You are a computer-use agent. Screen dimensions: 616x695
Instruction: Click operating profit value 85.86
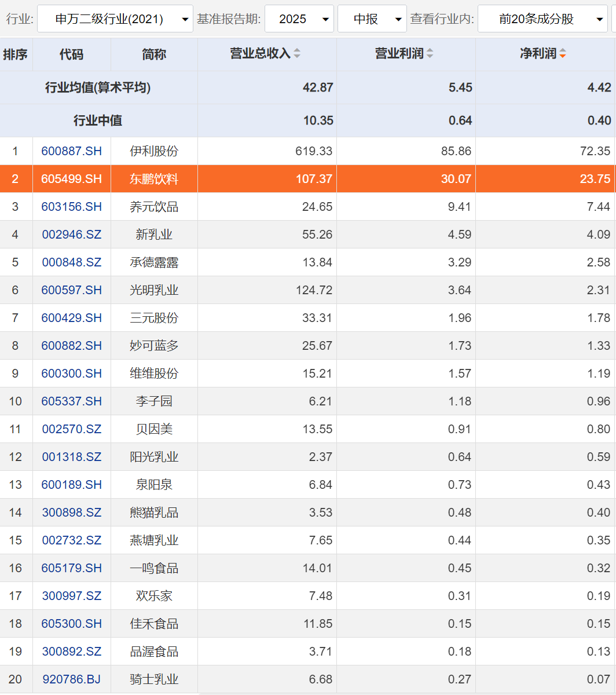(456, 151)
